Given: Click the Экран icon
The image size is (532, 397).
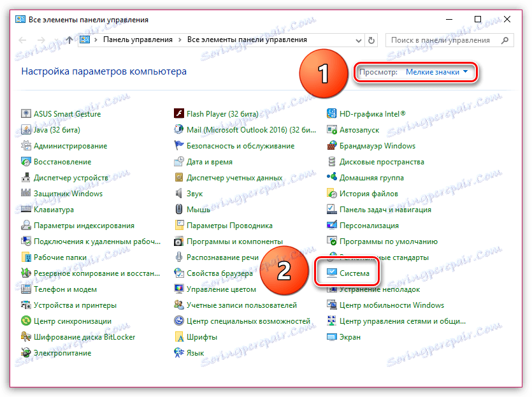Looking at the screenshot, I should coord(331,337).
